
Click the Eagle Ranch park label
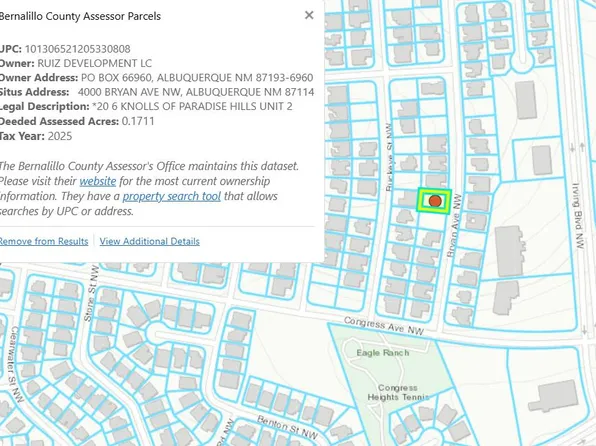(383, 353)
